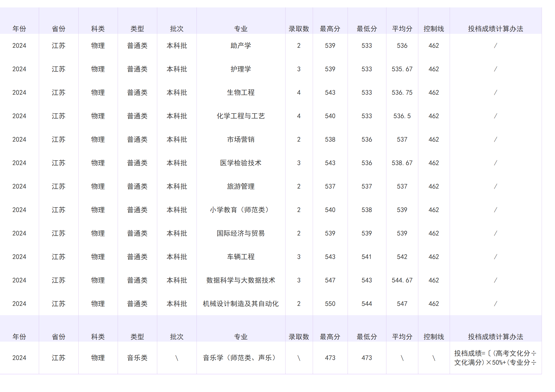Click the 批次 column header
Image resolution: width=555 pixels, height=392 pixels.
[x=177, y=29]
